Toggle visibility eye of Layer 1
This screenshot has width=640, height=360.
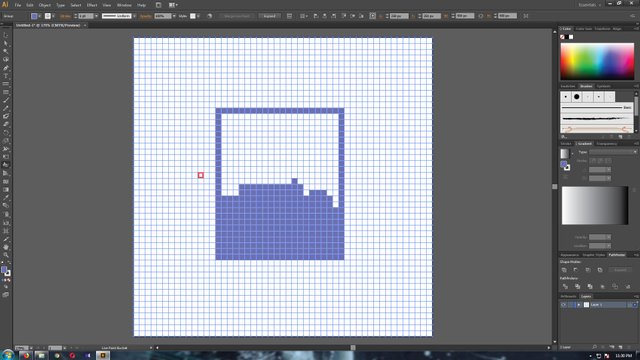tap(563, 305)
